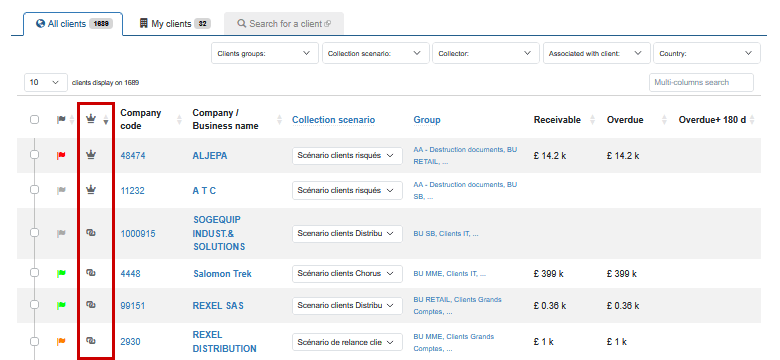The height and width of the screenshot is (360, 780).
Task: Click the linked-rings icon for REXEL SAS
Action: [x=91, y=304]
